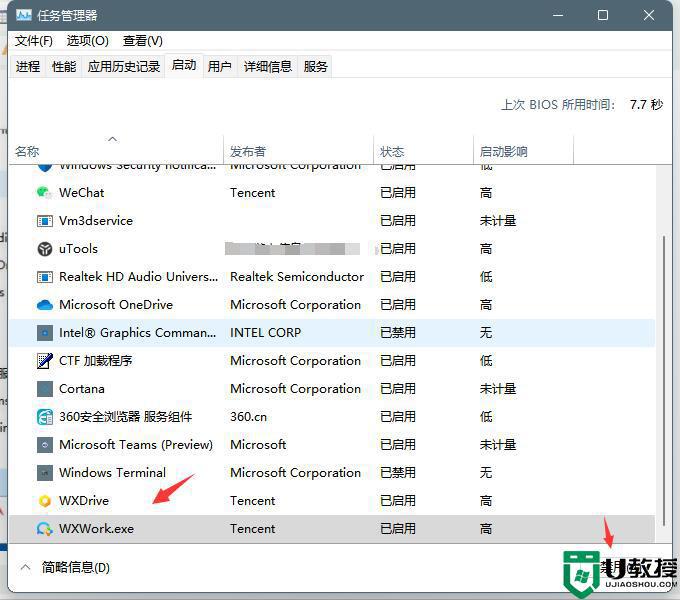Click the 360.cn publisher cell

[x=248, y=417]
